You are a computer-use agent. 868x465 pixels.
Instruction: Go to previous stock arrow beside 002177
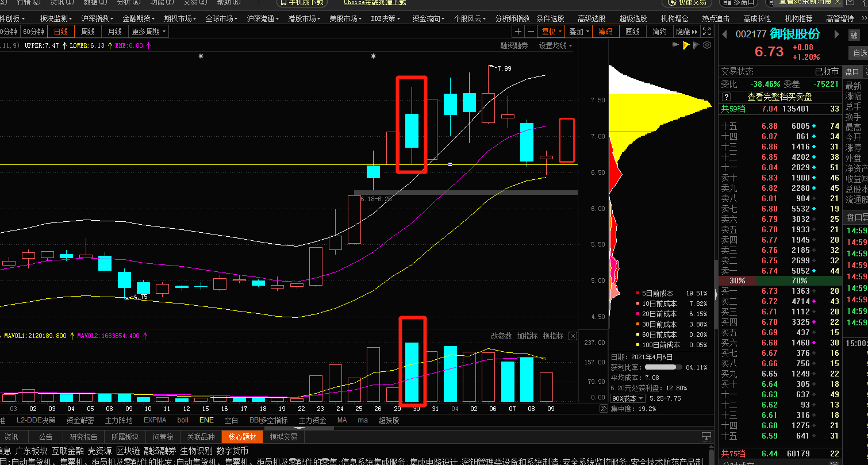[724, 34]
